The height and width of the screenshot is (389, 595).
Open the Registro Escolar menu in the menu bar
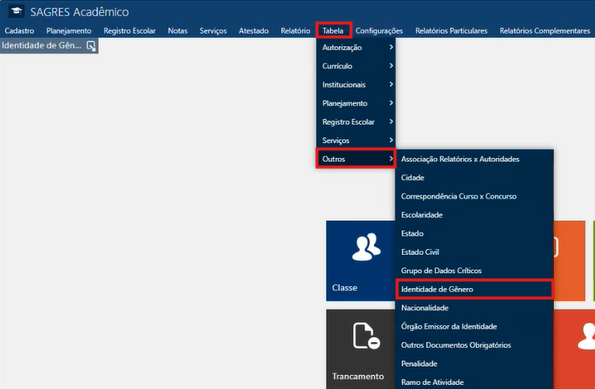pyautogui.click(x=129, y=31)
